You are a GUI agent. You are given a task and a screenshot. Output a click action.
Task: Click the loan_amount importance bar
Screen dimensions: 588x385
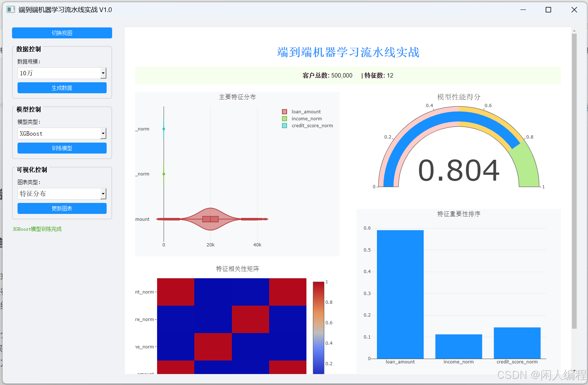coord(400,294)
